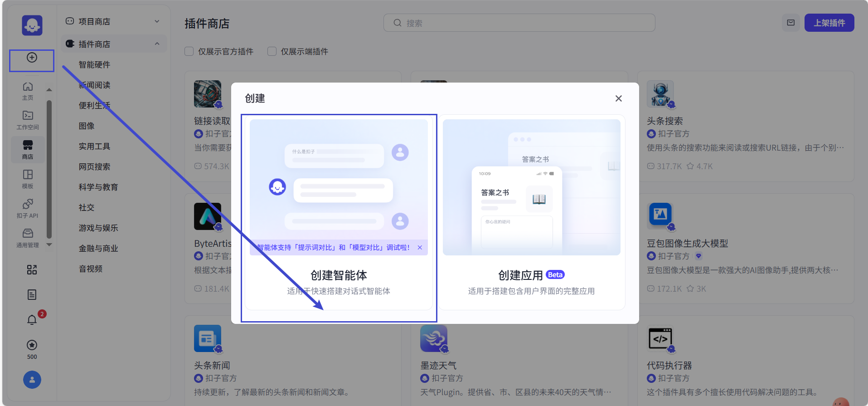The height and width of the screenshot is (406, 868).
Task: Open the notification bell icon
Action: [x=32, y=320]
